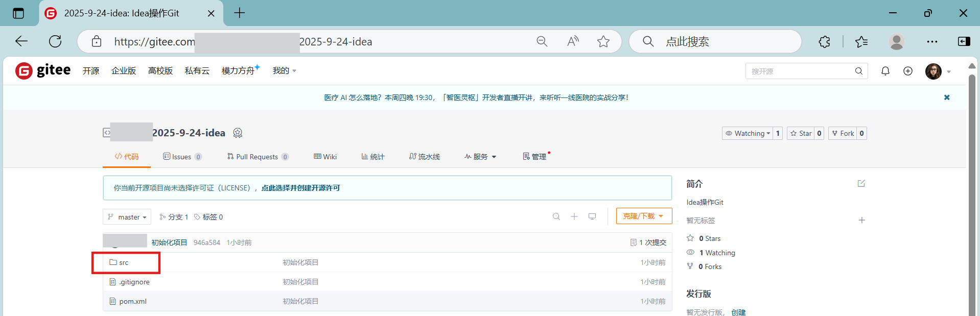
Task: Open the 标签 0 tags link
Action: click(x=208, y=217)
